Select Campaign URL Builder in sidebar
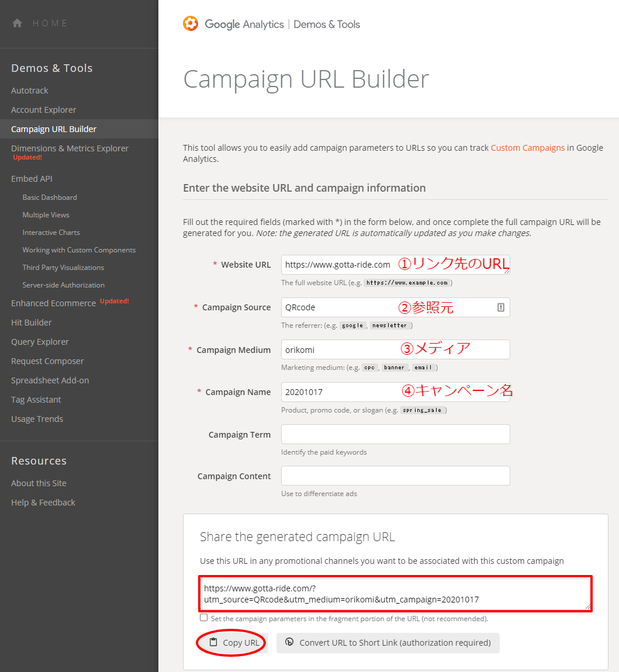This screenshot has height=672, width=619. (x=54, y=129)
